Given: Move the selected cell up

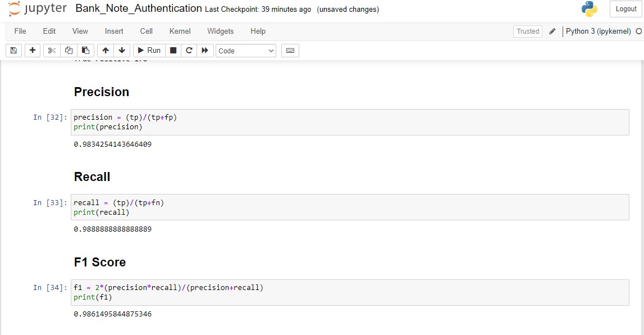Looking at the screenshot, I should [x=106, y=50].
